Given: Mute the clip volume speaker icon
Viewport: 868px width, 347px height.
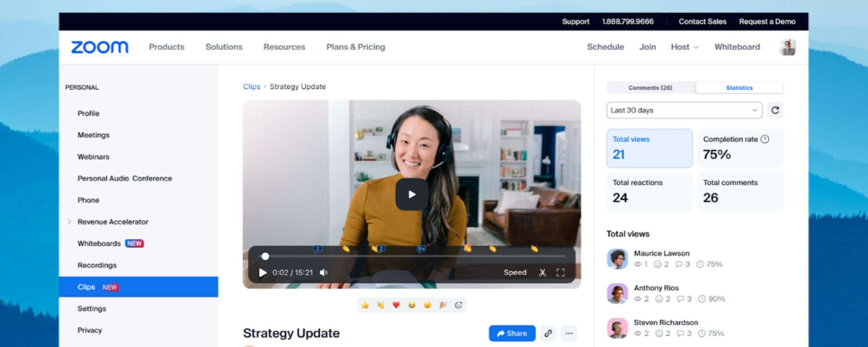Looking at the screenshot, I should 323,273.
